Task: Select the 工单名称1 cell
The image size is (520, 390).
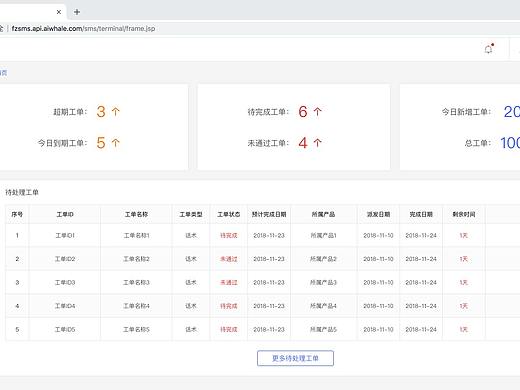Action: 136,235
